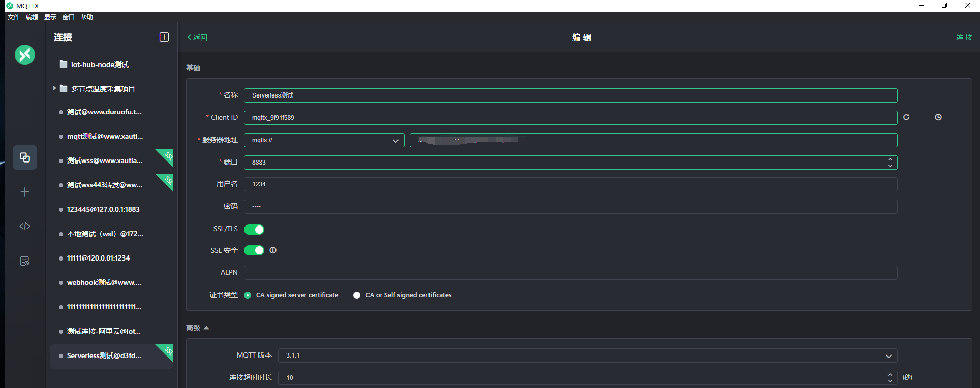This screenshot has height=388, width=980.
Task: Click the 连接 button at top right
Action: tap(964, 37)
